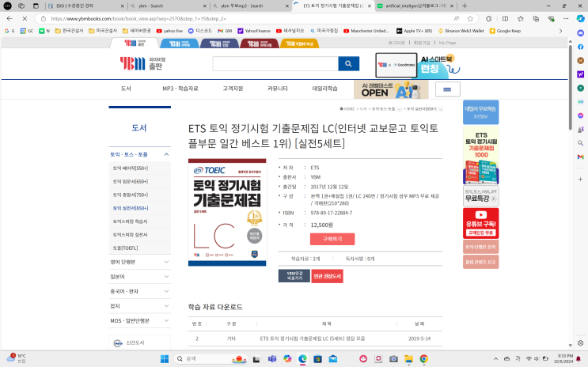Viewport: 588px width, 367px height.
Task: Switch to yellow YBM 북셀 site tab
Action: tap(300, 44)
